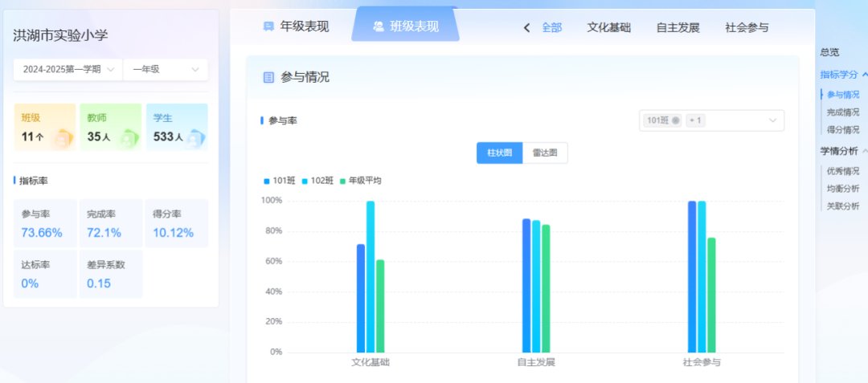
Task: Click the +1 tag in class selector
Action: tap(695, 120)
